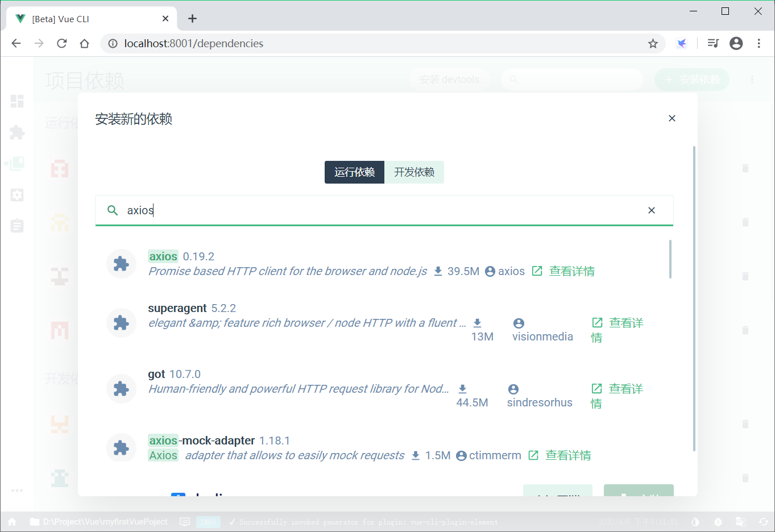Open the browser home page

84,43
